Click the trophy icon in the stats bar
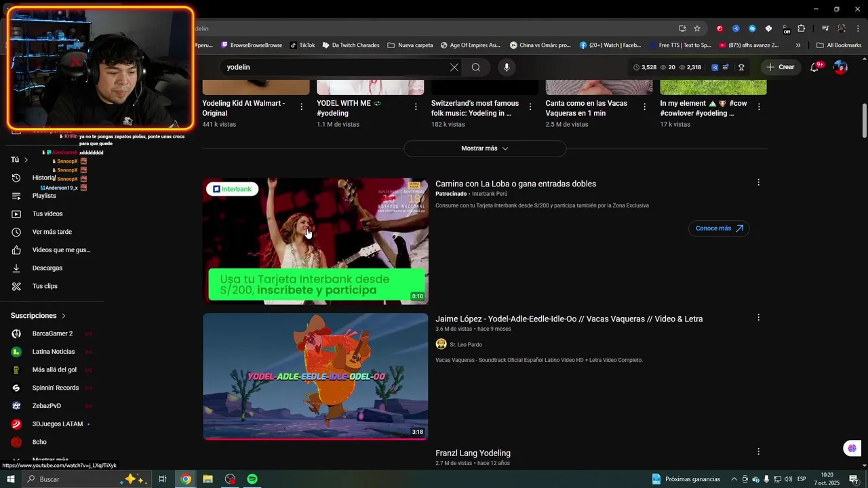The image size is (868, 488). coord(741,67)
